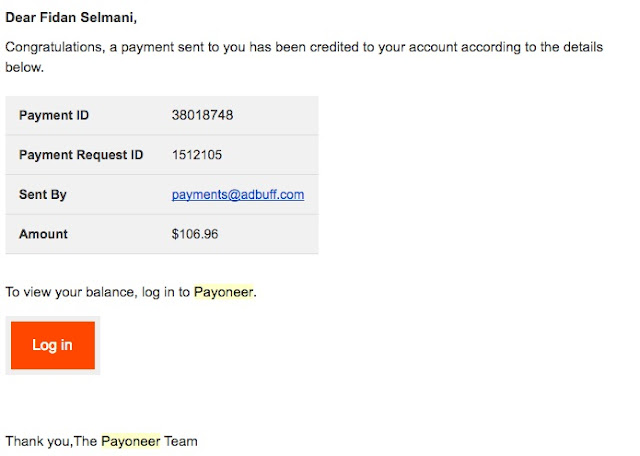Click the word "Team" in the signature
The image size is (640, 456).
(x=181, y=441)
